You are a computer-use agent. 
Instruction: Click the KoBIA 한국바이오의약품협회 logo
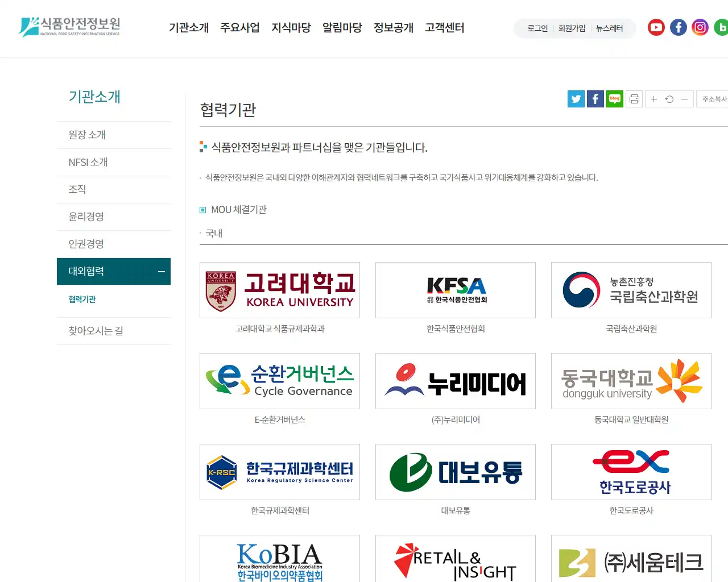click(x=280, y=559)
